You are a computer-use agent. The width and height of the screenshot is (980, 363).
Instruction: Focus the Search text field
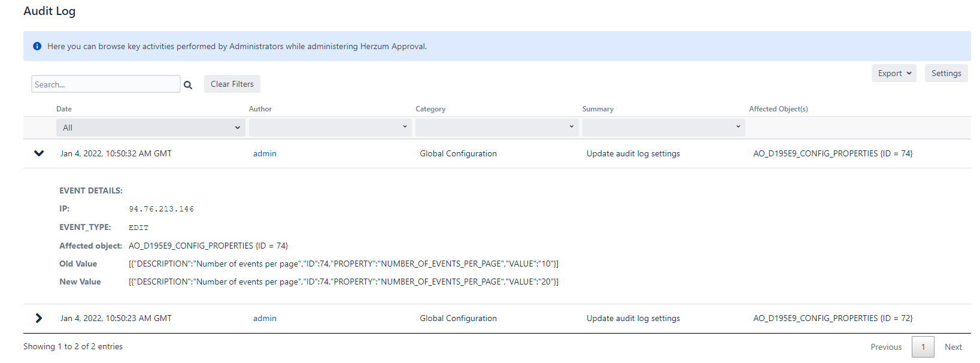105,84
